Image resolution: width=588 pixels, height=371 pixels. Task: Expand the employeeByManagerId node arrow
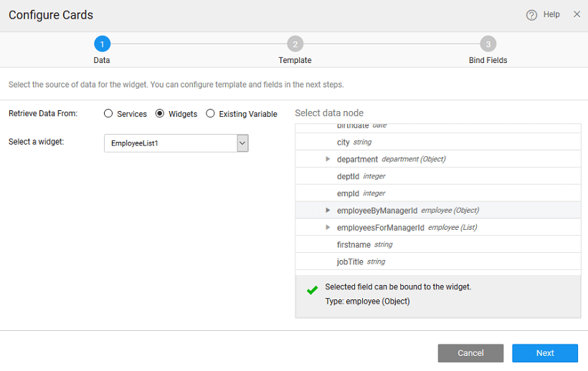[x=328, y=211]
